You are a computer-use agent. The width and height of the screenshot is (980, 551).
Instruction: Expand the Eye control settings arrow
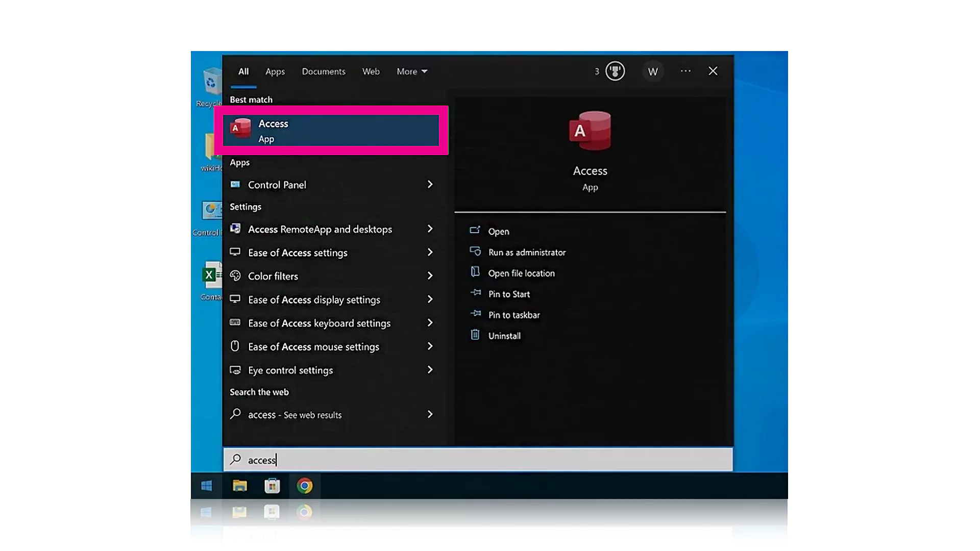pyautogui.click(x=430, y=369)
